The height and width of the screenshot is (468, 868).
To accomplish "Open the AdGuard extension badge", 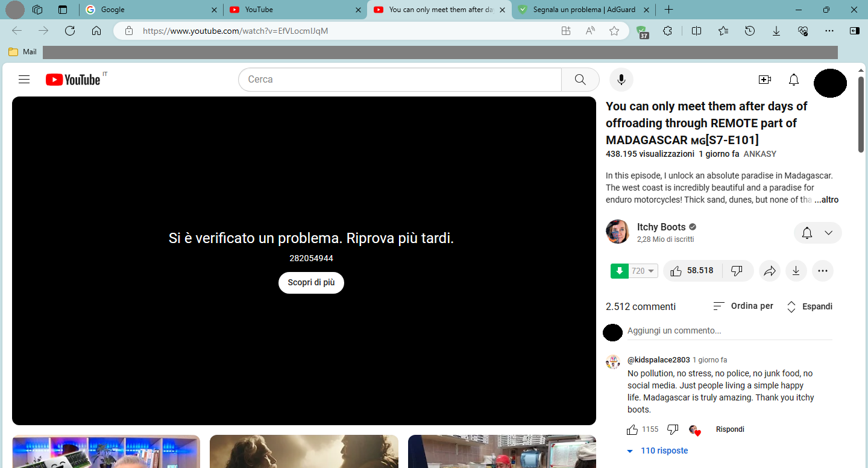I will [x=642, y=31].
